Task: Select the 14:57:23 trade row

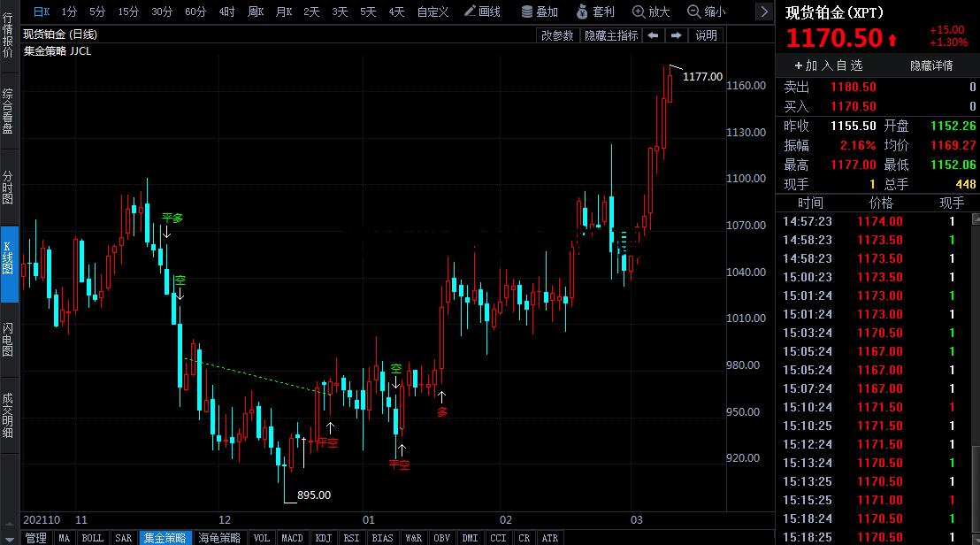Action: [x=873, y=221]
